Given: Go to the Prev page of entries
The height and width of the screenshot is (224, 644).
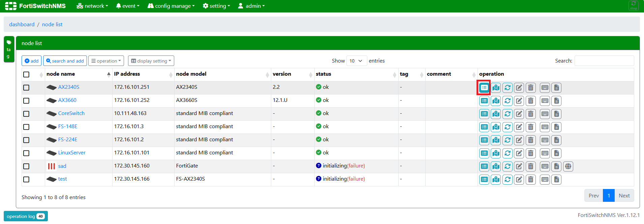Looking at the screenshot, I should 594,196.
